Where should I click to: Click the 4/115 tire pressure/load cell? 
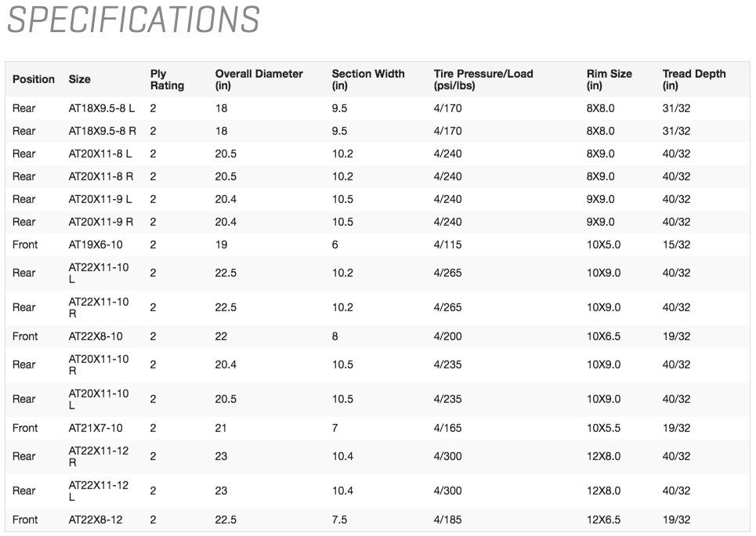[447, 244]
